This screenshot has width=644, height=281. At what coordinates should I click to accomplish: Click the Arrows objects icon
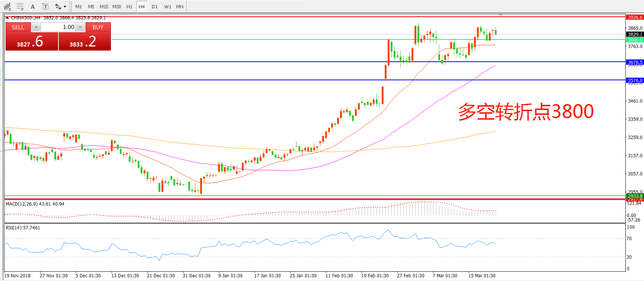coord(58,6)
